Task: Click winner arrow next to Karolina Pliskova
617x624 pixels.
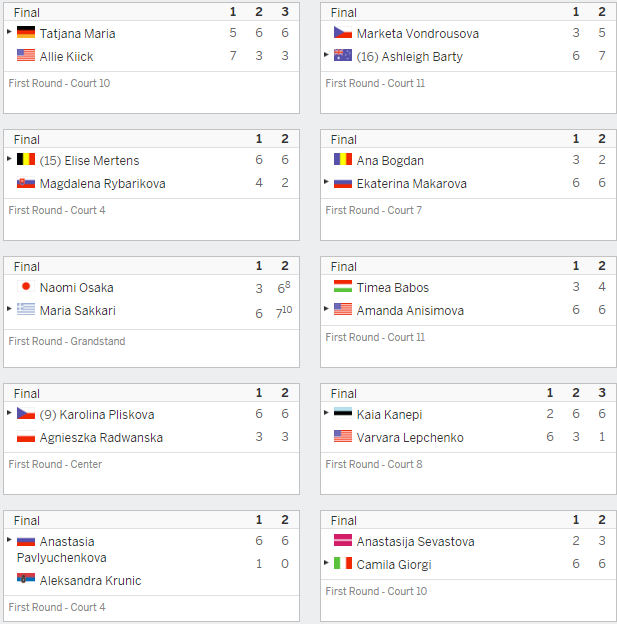Action: pyautogui.click(x=9, y=413)
